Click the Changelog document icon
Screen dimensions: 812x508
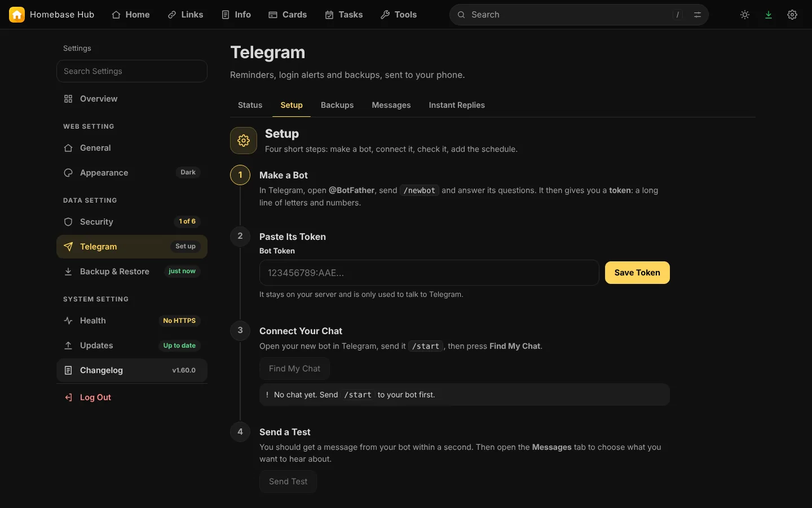click(x=68, y=370)
